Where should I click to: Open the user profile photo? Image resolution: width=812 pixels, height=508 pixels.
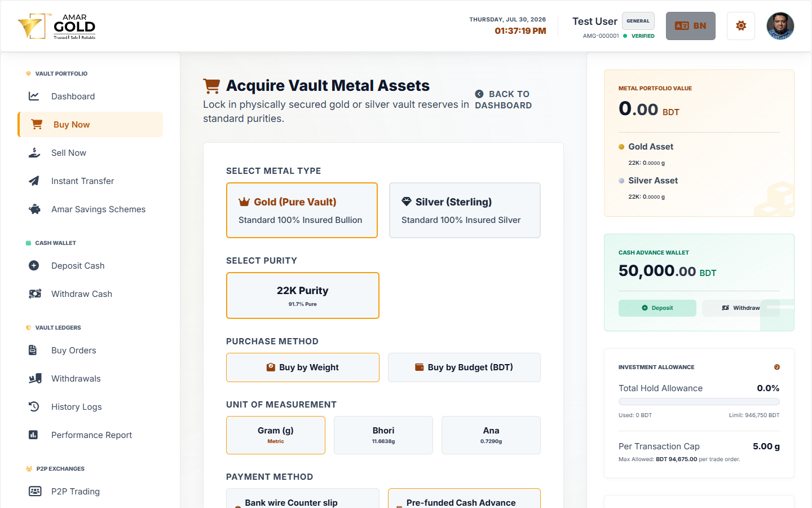point(780,26)
